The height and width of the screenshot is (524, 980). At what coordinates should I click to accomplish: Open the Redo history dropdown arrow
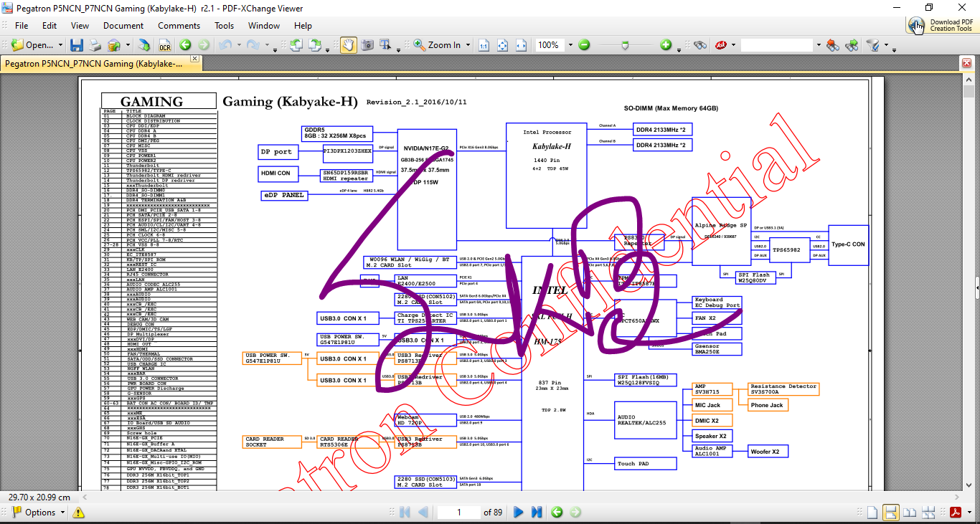(x=267, y=45)
